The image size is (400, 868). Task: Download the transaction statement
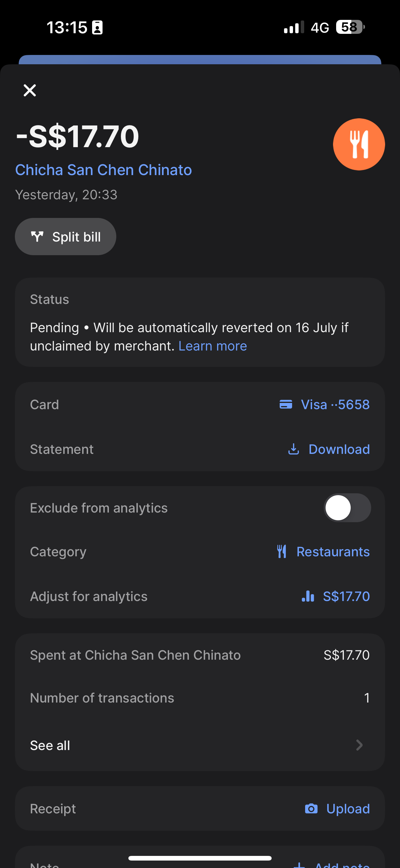(x=339, y=449)
